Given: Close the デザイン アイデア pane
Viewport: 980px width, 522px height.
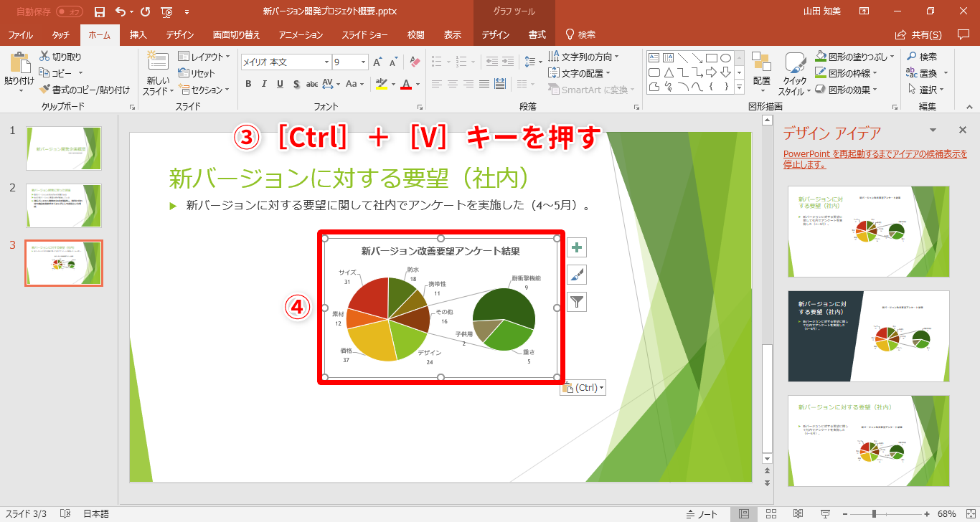Looking at the screenshot, I should pos(963,130).
